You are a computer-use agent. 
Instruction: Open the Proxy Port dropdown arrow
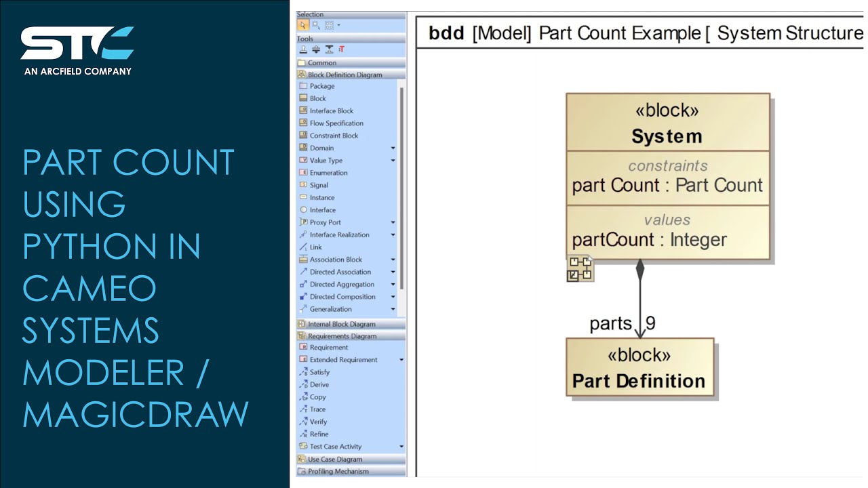pyautogui.click(x=393, y=222)
